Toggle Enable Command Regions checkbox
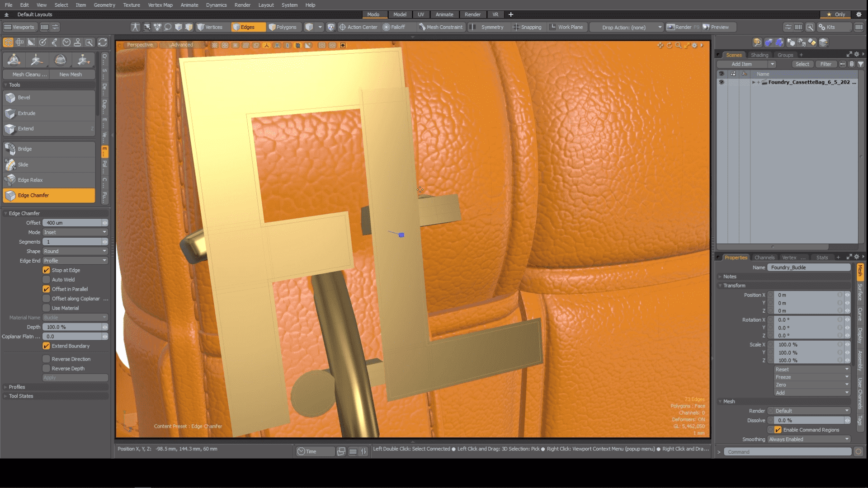 click(x=778, y=430)
